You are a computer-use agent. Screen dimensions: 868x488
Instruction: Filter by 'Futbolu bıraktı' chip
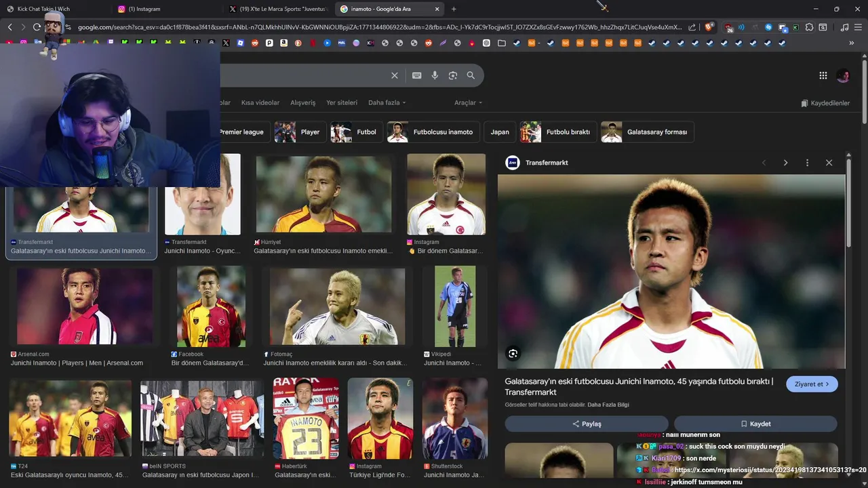(x=558, y=132)
